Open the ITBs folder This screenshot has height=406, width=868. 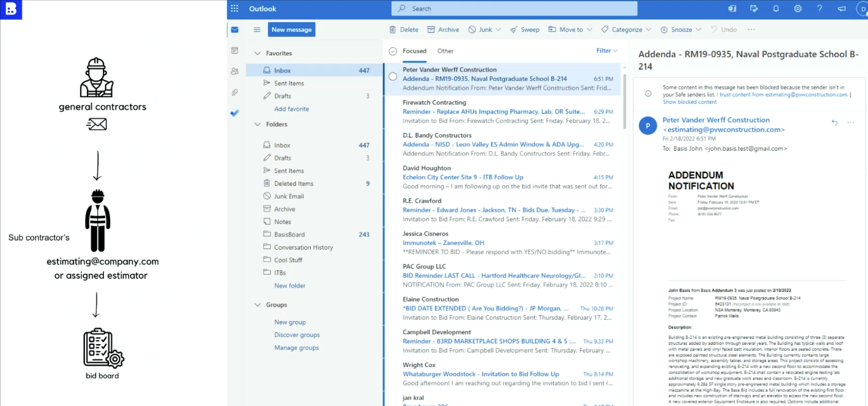point(314,273)
